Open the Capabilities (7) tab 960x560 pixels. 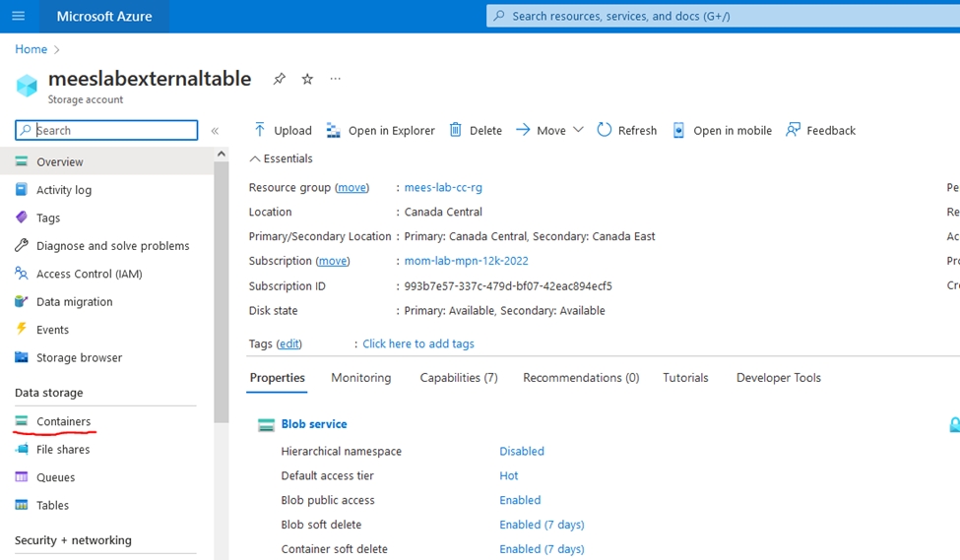(x=459, y=378)
